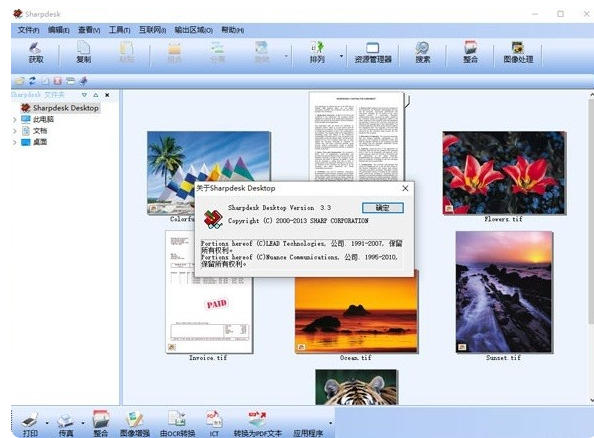Click the 搜索 (Search) toolbar icon
The image size is (594, 438).
(x=422, y=53)
